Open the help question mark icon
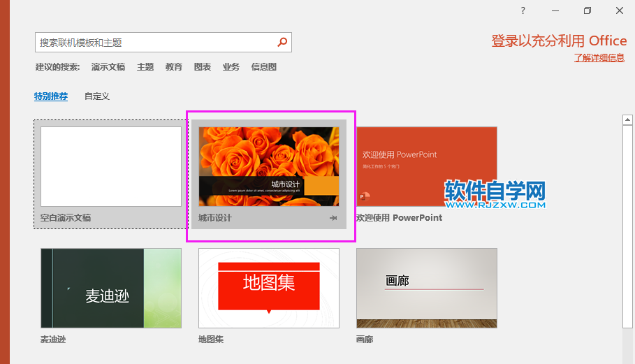 coord(523,10)
